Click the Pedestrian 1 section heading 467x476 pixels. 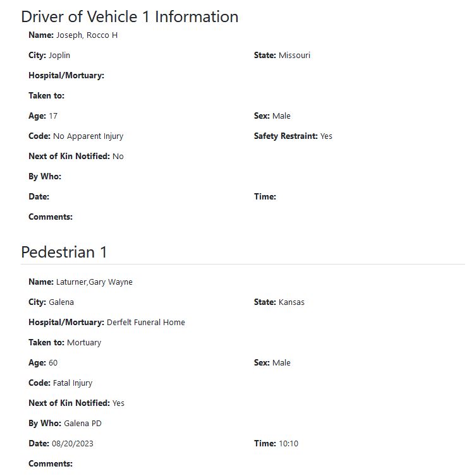tap(64, 253)
